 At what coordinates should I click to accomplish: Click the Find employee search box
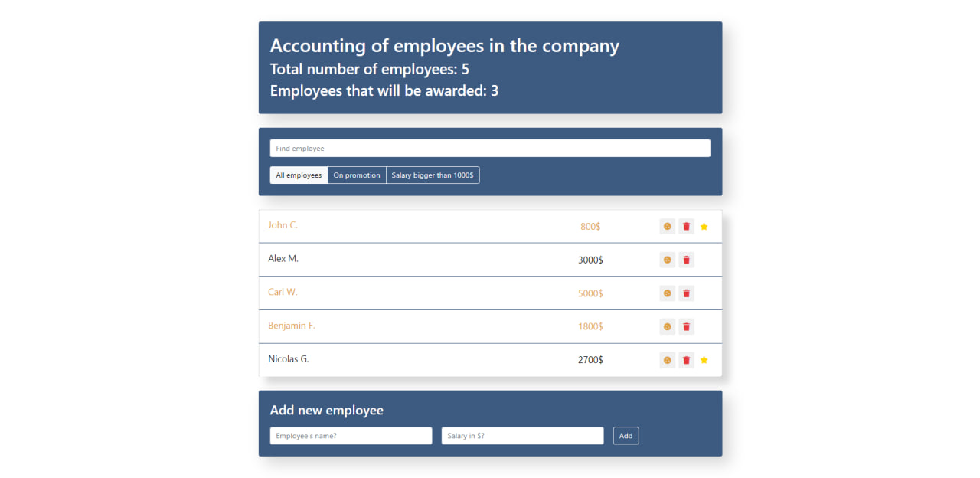coord(489,148)
